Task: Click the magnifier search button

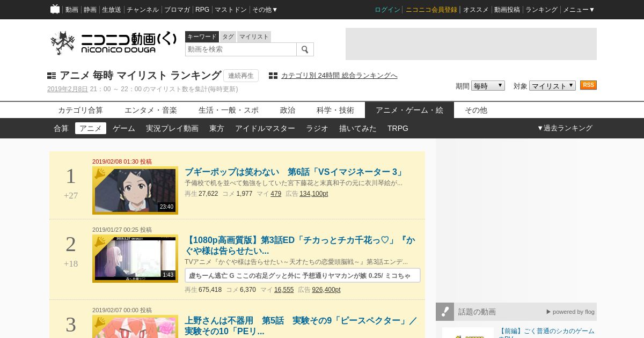Action: click(305, 49)
